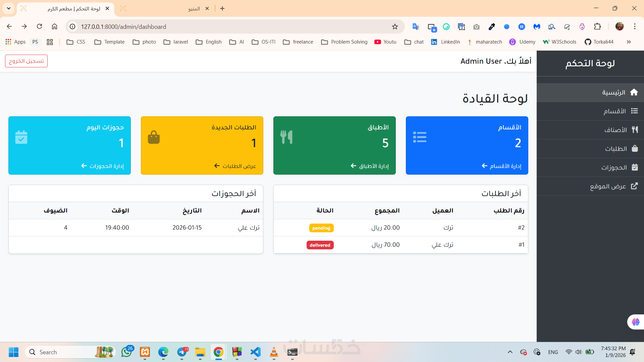Click the pending status badge on order #2
This screenshot has height=362, width=644.
point(321,228)
